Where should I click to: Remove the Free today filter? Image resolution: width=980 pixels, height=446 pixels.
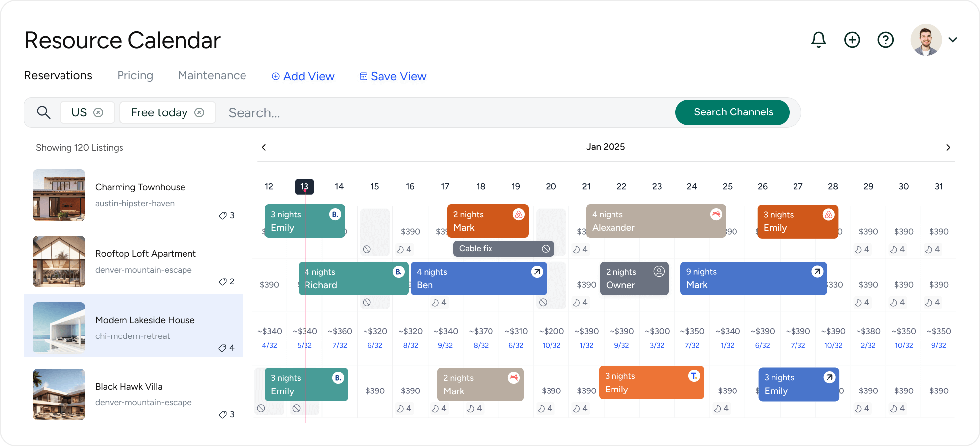(199, 112)
